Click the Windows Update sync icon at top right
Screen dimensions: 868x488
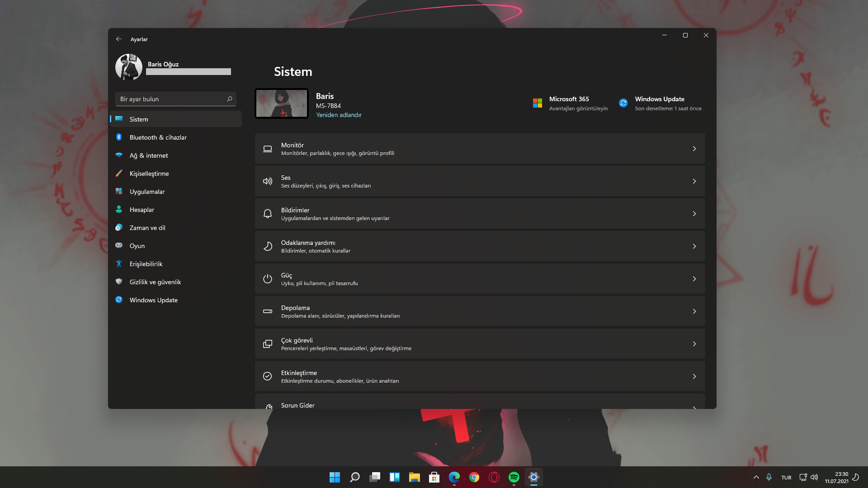point(623,103)
